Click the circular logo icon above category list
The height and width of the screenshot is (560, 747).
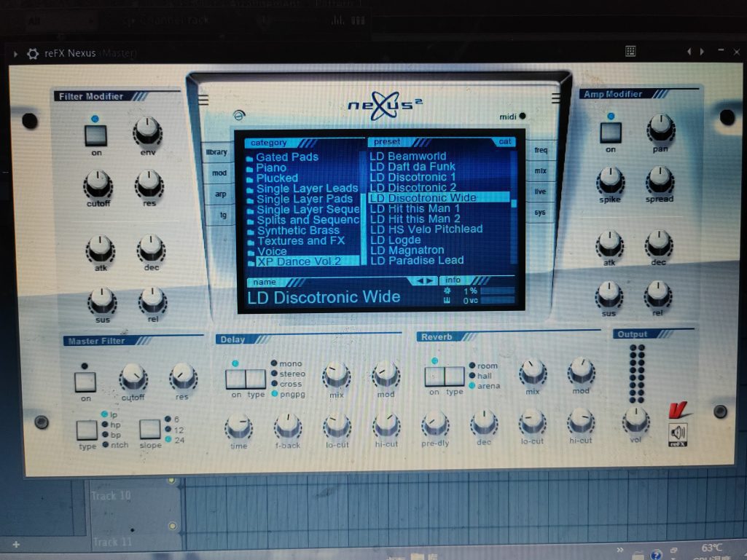pos(239,115)
